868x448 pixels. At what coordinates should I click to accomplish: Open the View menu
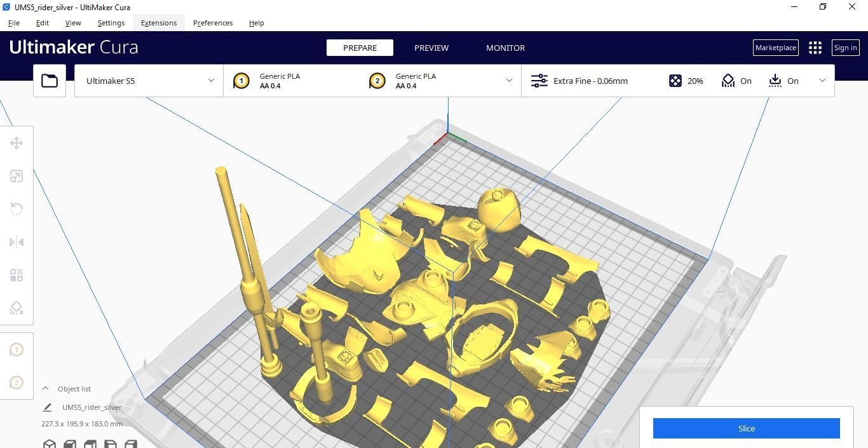click(x=73, y=23)
